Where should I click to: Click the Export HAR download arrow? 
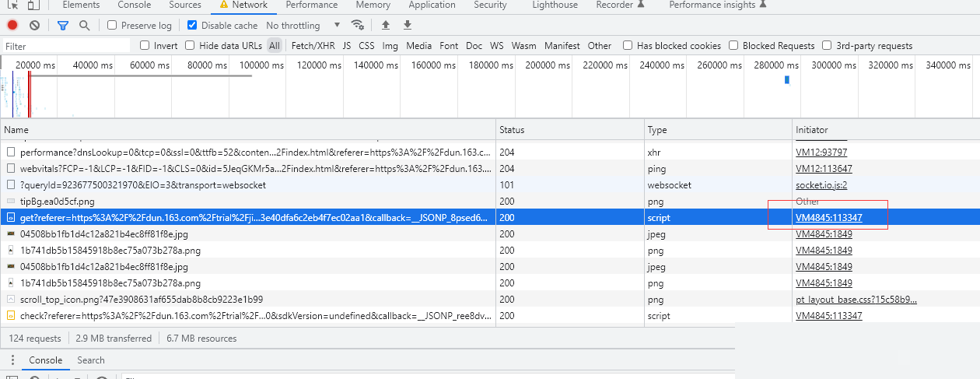(408, 26)
